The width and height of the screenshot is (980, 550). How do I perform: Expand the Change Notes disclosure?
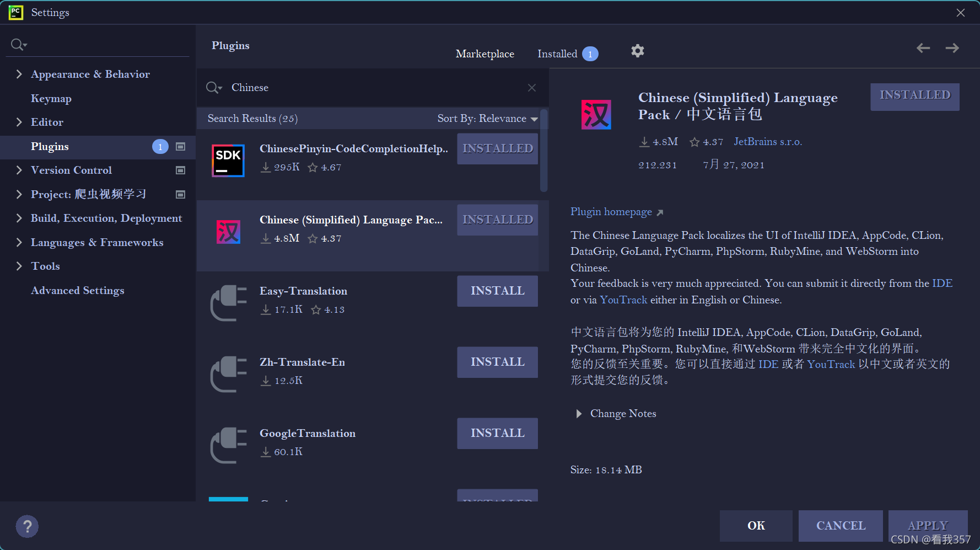pyautogui.click(x=579, y=414)
